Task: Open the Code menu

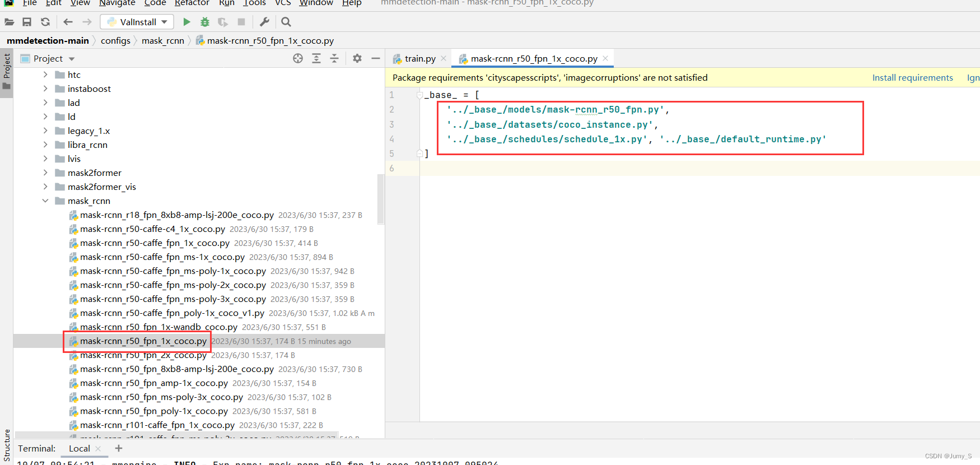Action: 155,3
